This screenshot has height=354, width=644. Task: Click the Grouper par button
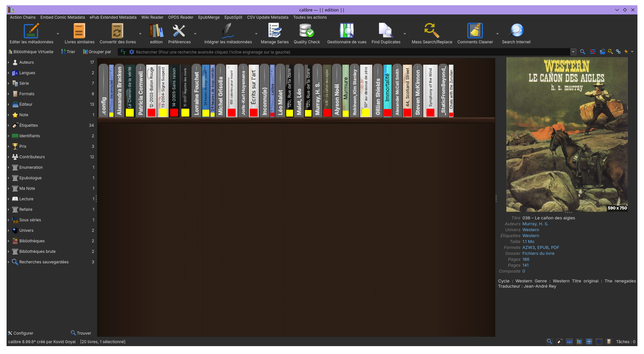97,52
